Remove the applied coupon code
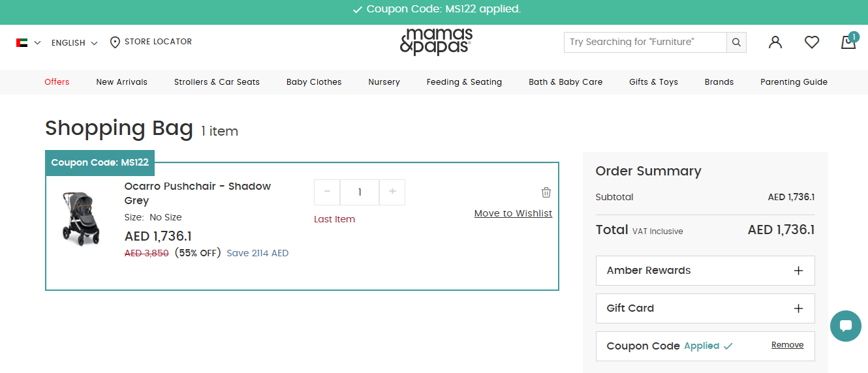This screenshot has width=868, height=373. 788,345
